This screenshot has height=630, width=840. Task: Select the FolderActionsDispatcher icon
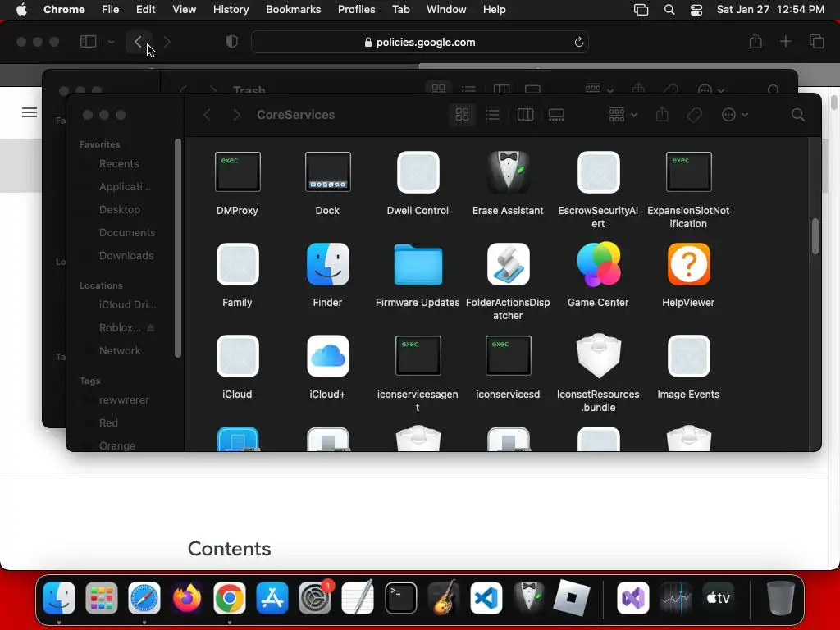(x=508, y=264)
